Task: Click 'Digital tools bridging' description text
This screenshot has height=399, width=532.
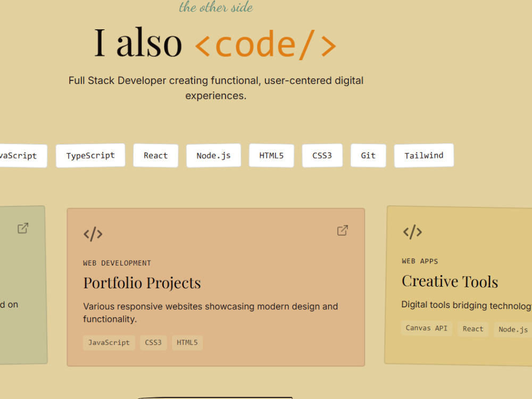Action: pos(467,305)
